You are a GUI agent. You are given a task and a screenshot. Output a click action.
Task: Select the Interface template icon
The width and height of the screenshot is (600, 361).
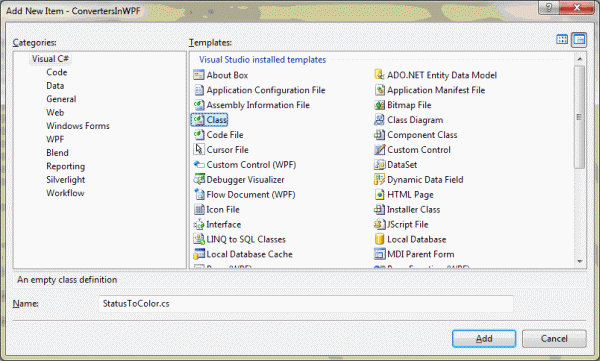199,224
